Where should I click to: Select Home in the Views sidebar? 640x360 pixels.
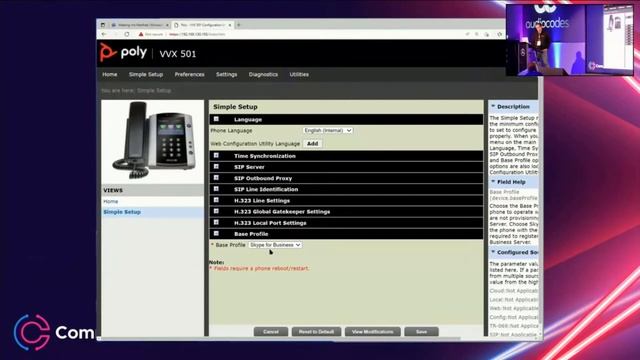tap(111, 202)
